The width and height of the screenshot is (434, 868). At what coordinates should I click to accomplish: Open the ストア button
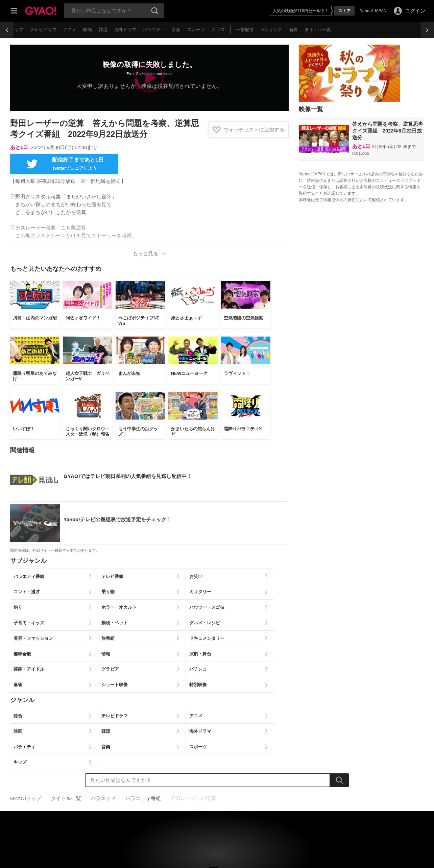click(344, 11)
